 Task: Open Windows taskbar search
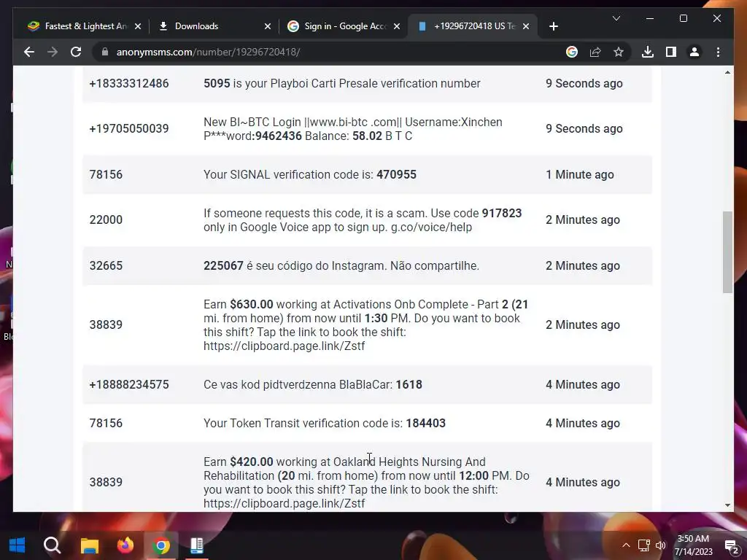52,545
